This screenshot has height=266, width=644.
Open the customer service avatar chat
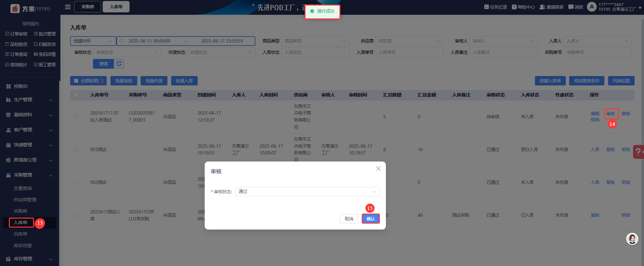coord(632,239)
